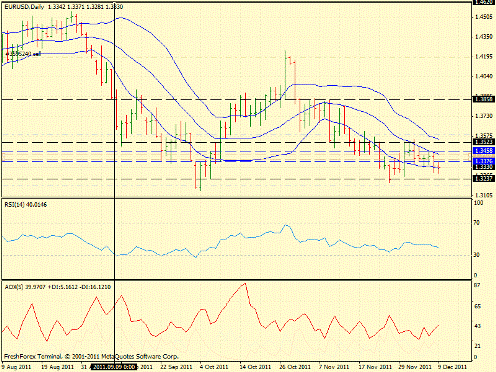Click the highlighted crosshair date tag 2011.09.09
The width and height of the screenshot is (496, 372).
[x=114, y=367]
